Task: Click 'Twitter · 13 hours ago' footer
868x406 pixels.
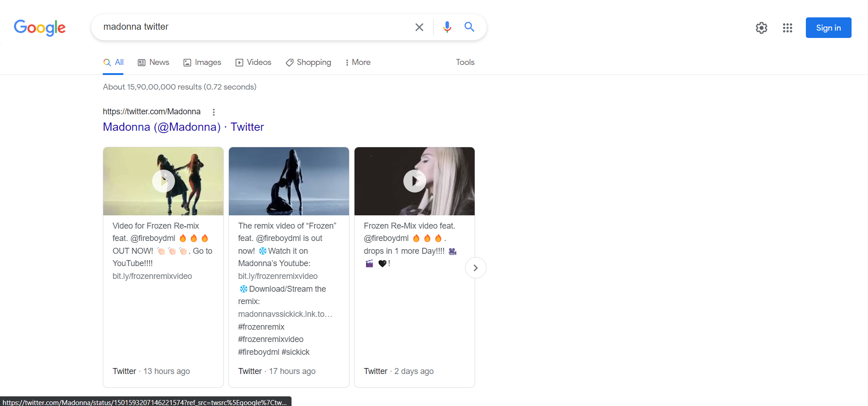Action: [151, 371]
